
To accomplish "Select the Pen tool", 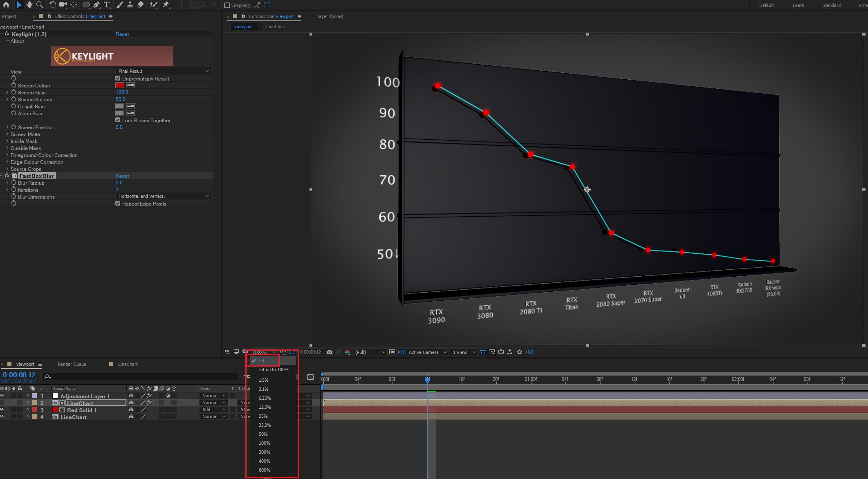I will tap(96, 5).
